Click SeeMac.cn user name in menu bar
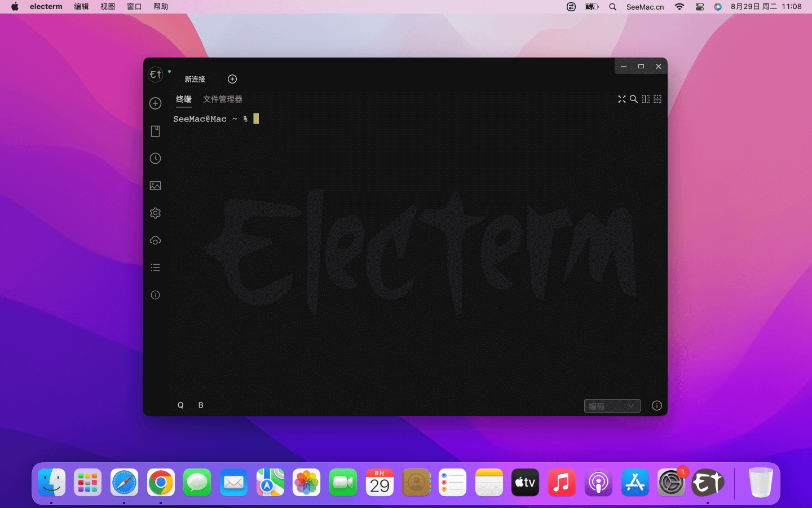This screenshot has width=812, height=508. click(x=645, y=7)
